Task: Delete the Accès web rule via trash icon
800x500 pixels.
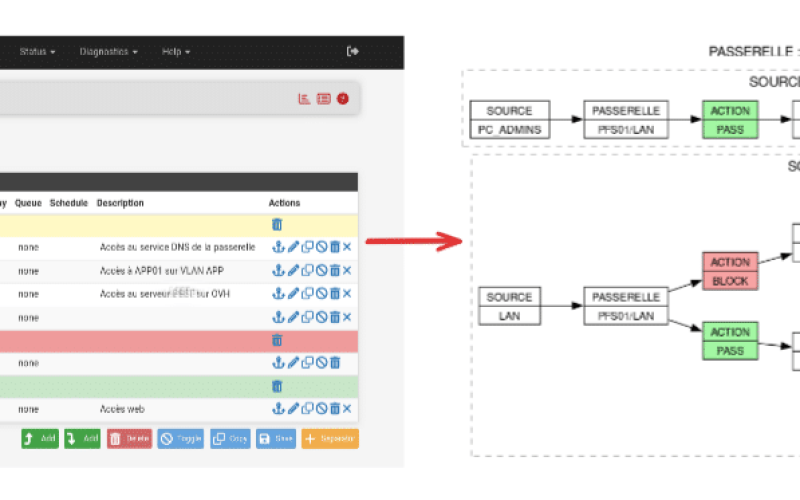Action: tap(335, 408)
